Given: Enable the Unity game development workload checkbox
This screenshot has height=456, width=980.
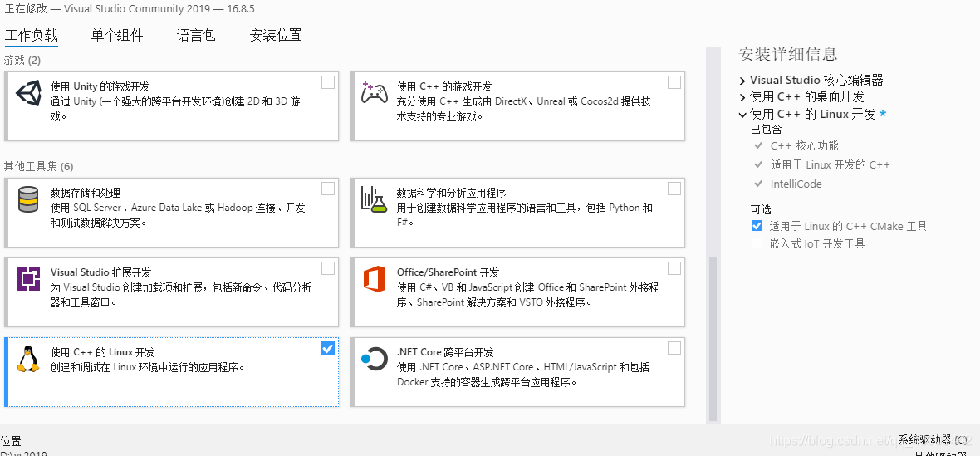Looking at the screenshot, I should click(x=327, y=82).
